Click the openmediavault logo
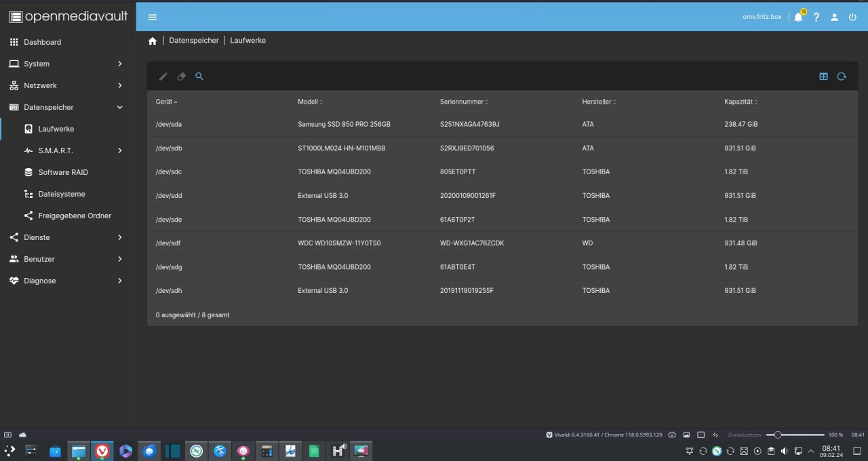 tap(68, 16)
